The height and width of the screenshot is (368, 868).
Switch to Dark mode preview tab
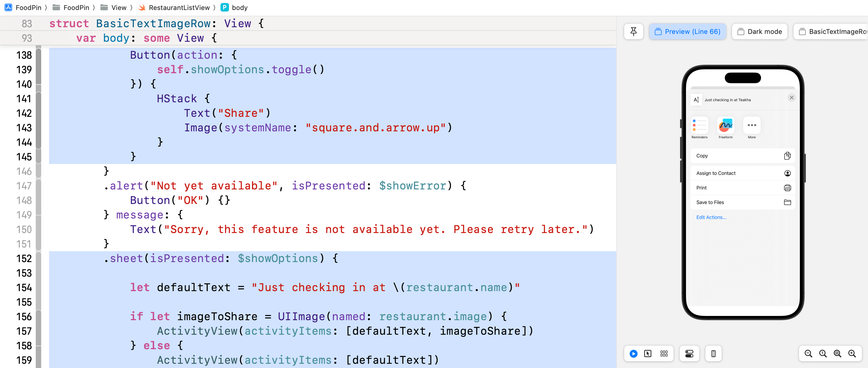pos(760,32)
